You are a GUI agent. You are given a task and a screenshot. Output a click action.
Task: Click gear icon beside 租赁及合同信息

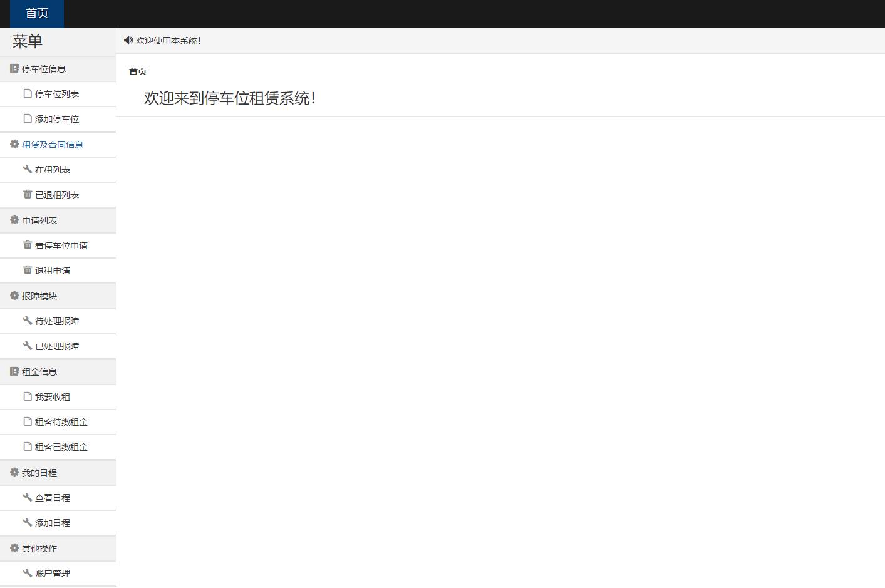pyautogui.click(x=14, y=144)
